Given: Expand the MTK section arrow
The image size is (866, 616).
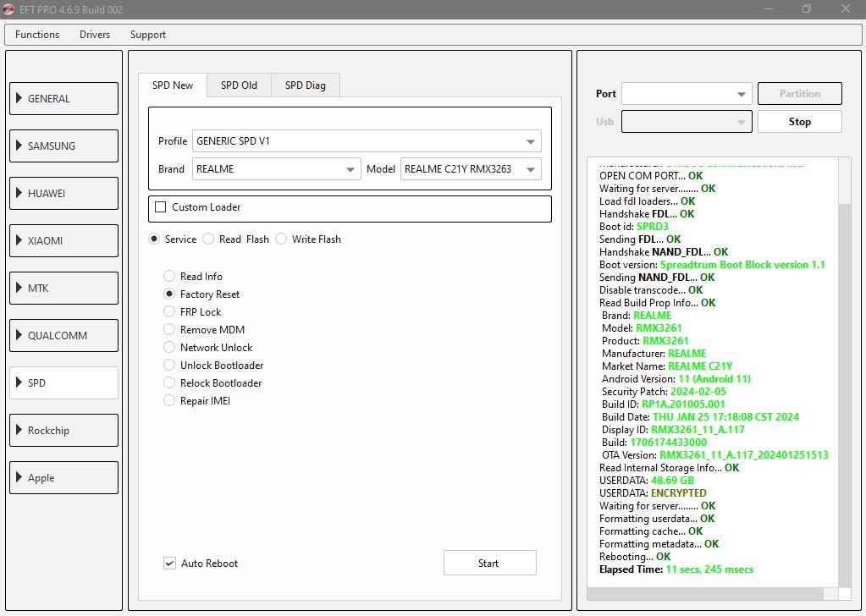Looking at the screenshot, I should point(19,288).
